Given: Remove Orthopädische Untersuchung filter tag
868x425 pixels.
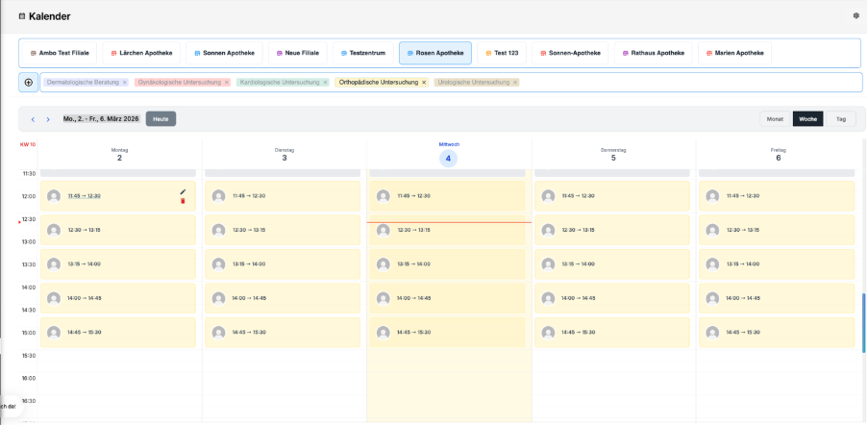Looking at the screenshot, I should click(424, 83).
